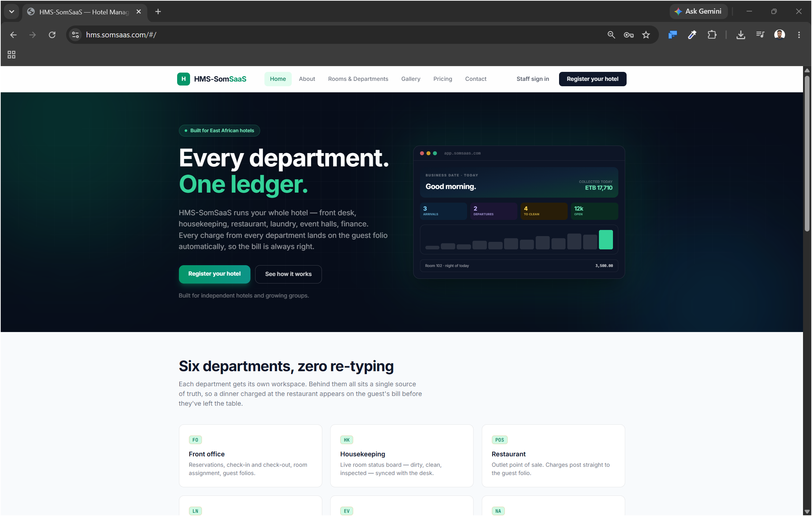Screen dimensions: 812x516
Task: Click the green Register your hotel hero button
Action: 214,274
